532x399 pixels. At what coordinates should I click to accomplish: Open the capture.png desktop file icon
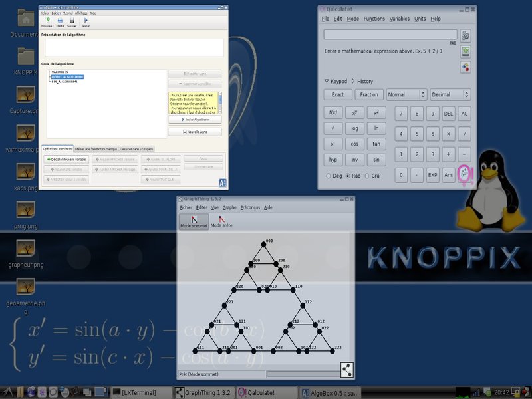tap(26, 97)
